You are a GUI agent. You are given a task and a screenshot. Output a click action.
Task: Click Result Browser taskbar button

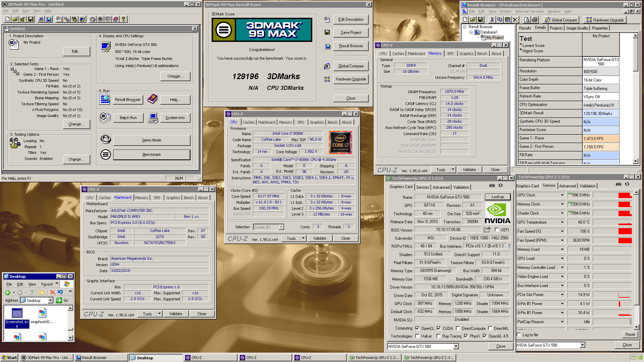coord(101,358)
